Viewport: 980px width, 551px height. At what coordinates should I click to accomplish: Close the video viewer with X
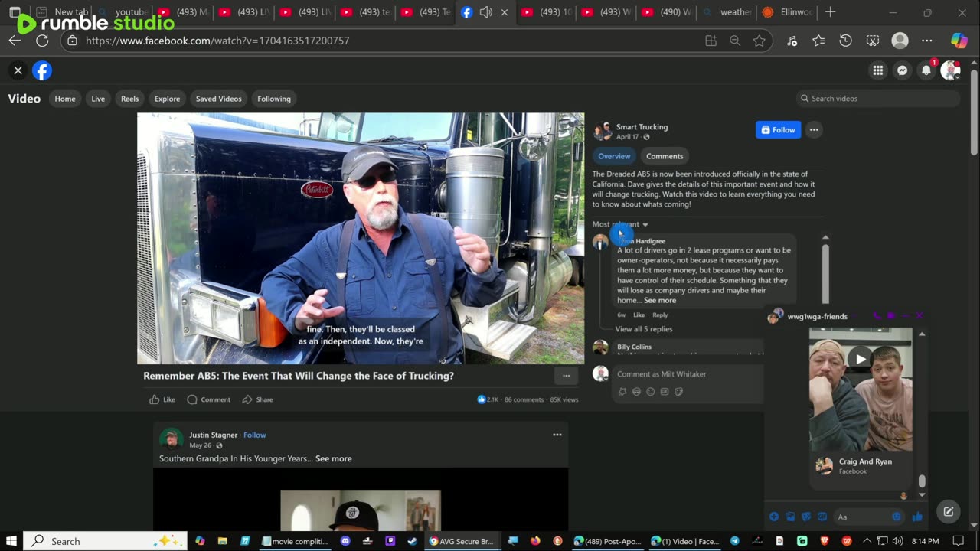pos(18,70)
